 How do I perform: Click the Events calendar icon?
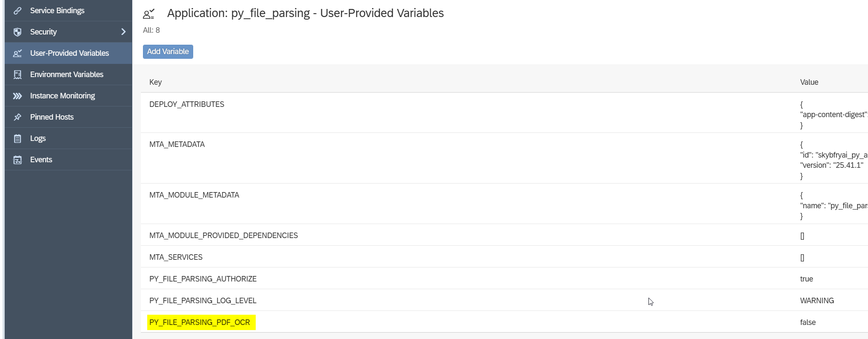(x=17, y=160)
